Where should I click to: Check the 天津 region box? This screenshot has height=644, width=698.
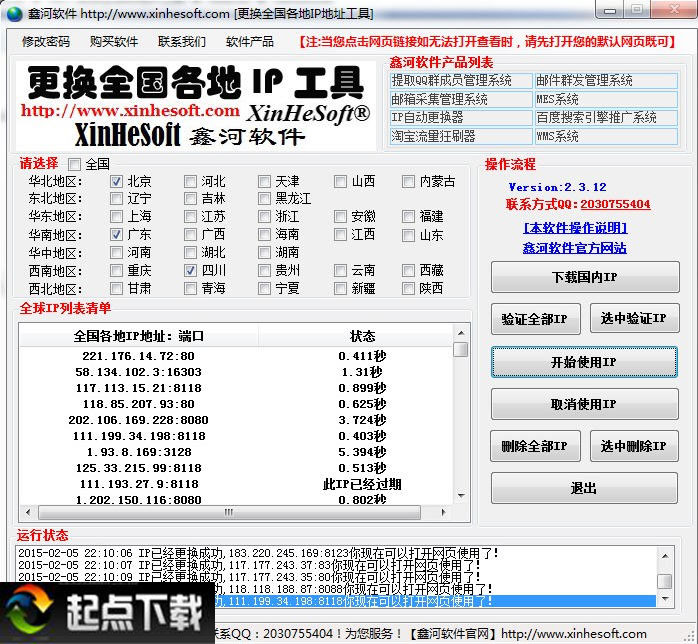click(x=264, y=181)
